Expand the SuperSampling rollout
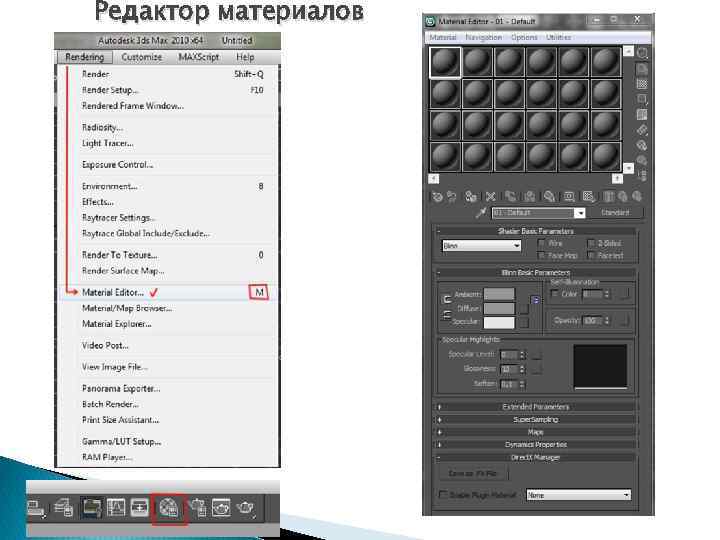Image resolution: width=720 pixels, height=540 pixels. point(536,420)
